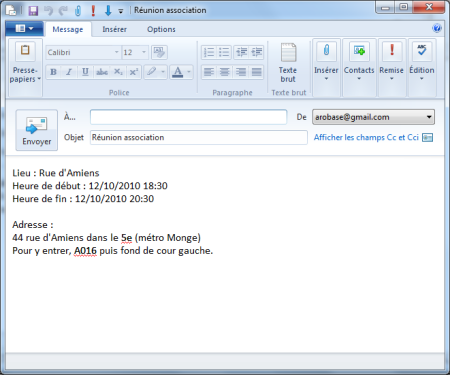Click the Objet subject field
Screen dimensions: 450x375
pos(199,137)
